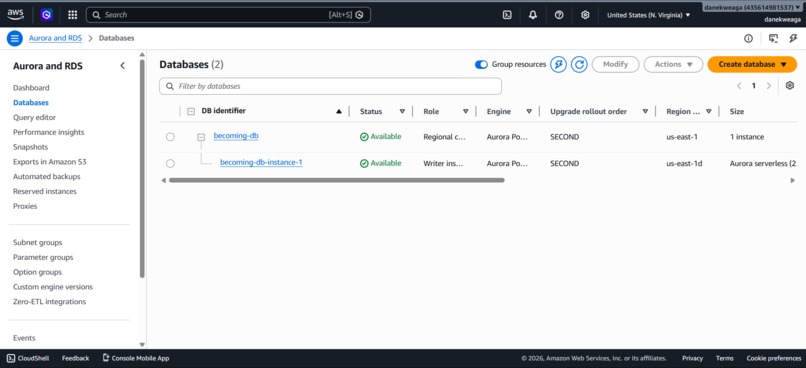806x368 pixels.
Task: Open console settings gear in header
Action: tap(585, 15)
